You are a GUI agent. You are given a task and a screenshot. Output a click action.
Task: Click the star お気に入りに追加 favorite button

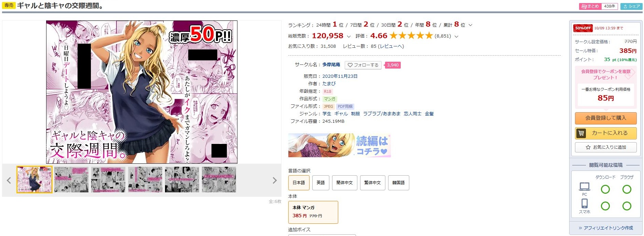click(606, 147)
